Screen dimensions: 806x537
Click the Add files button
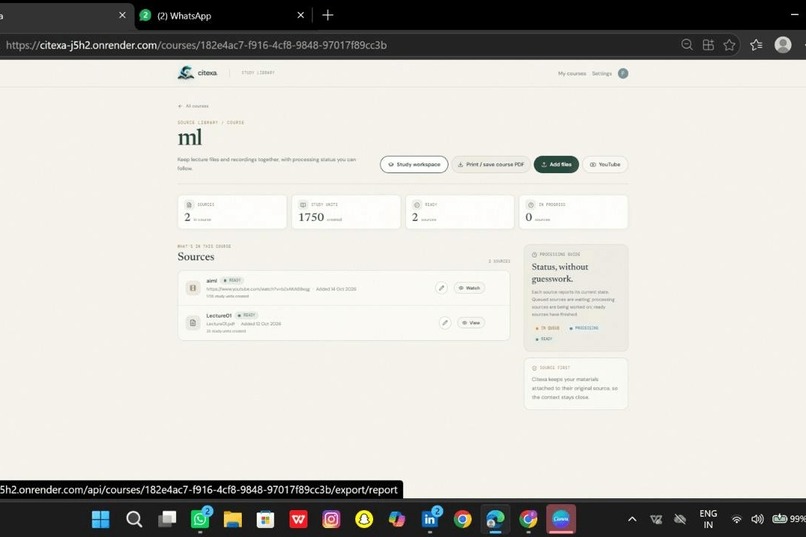tap(556, 164)
